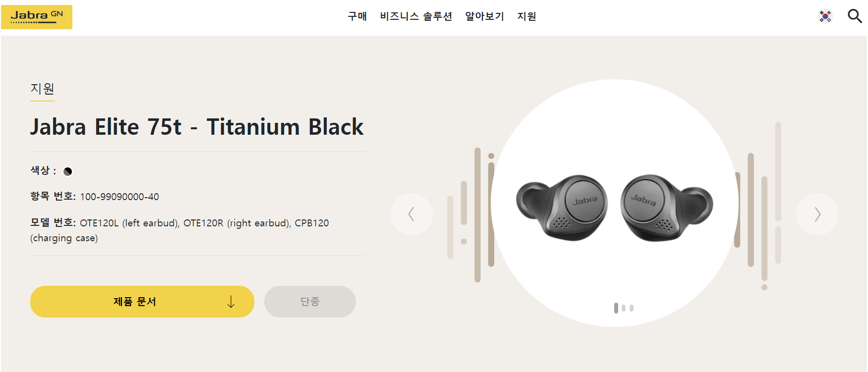Click the left carousel arrow
This screenshot has width=868, height=372.
coord(411,213)
